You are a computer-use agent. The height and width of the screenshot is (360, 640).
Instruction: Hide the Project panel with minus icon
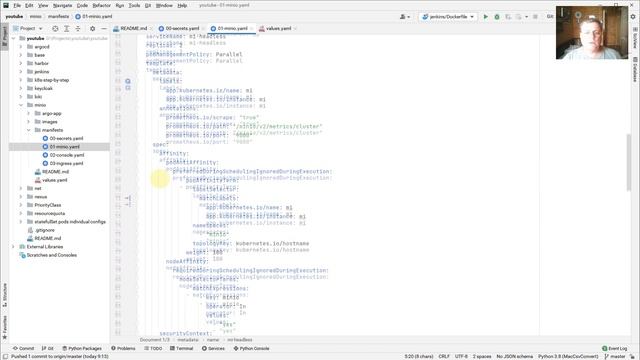coord(104,29)
